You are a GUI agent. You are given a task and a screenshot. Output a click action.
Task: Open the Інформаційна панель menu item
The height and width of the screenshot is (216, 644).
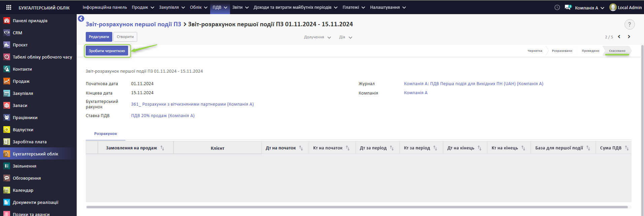105,7
